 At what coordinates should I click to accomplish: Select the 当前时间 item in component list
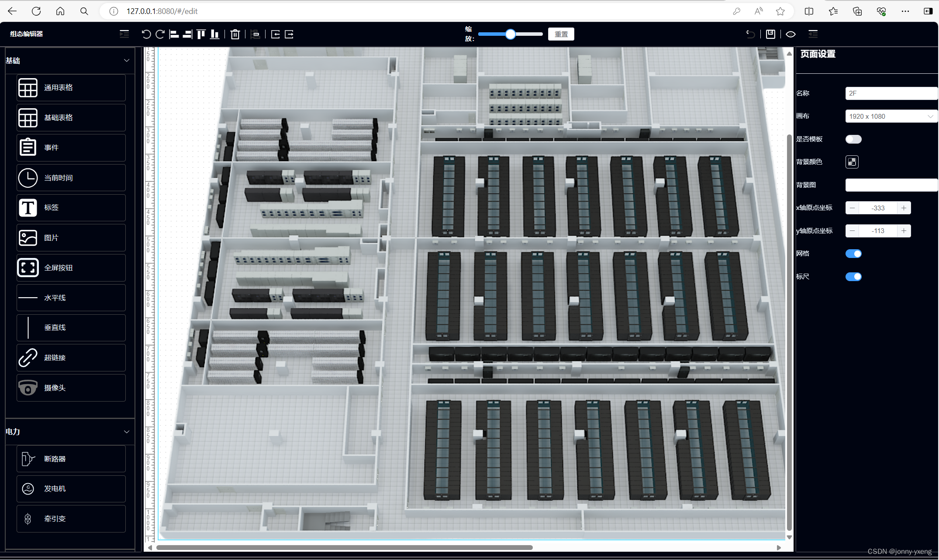point(71,178)
